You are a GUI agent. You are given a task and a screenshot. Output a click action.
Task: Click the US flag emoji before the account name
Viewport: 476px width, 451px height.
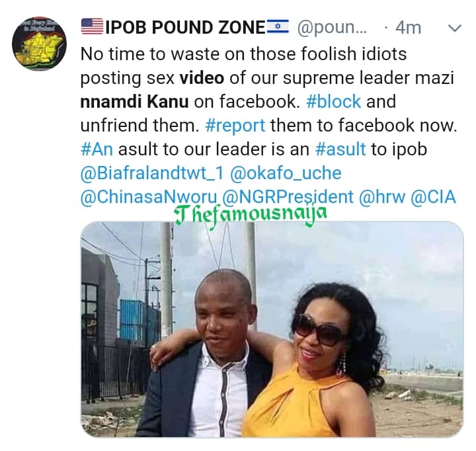pyautogui.click(x=90, y=27)
